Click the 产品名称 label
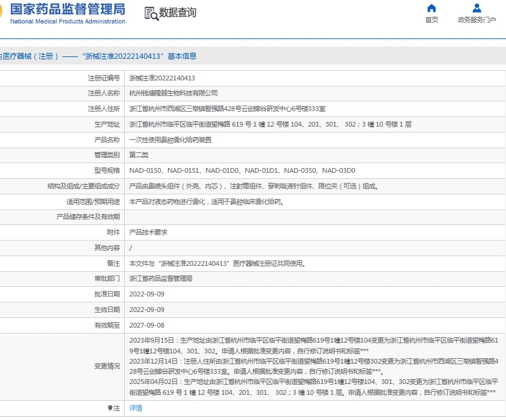Screen dimensions: 506x420 (x=107, y=140)
